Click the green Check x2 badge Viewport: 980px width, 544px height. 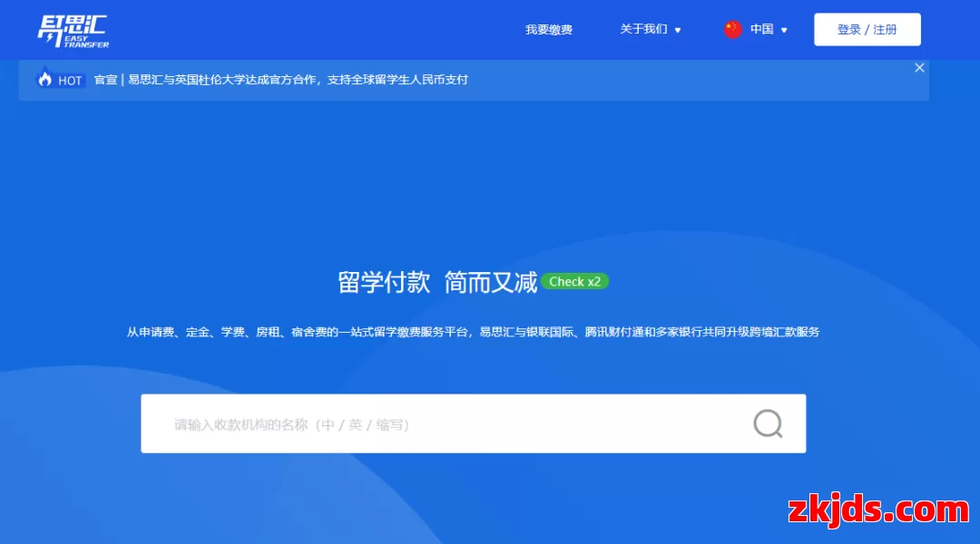click(x=574, y=282)
